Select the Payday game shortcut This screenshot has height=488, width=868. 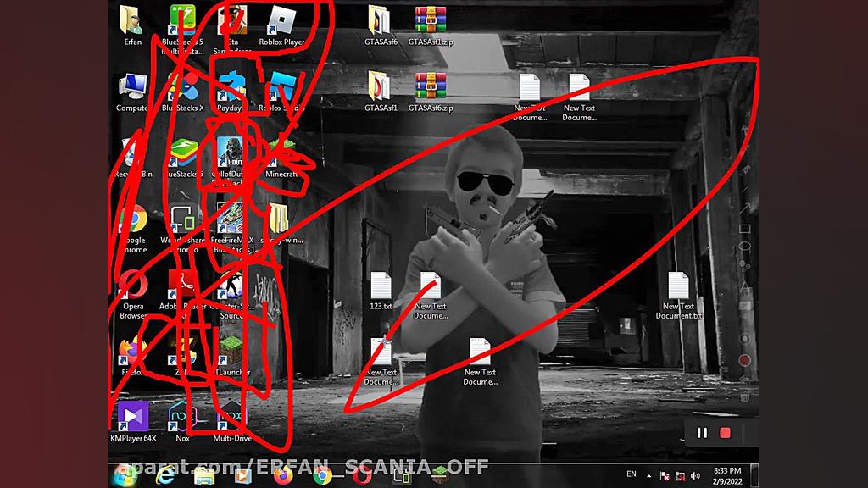pos(231,87)
